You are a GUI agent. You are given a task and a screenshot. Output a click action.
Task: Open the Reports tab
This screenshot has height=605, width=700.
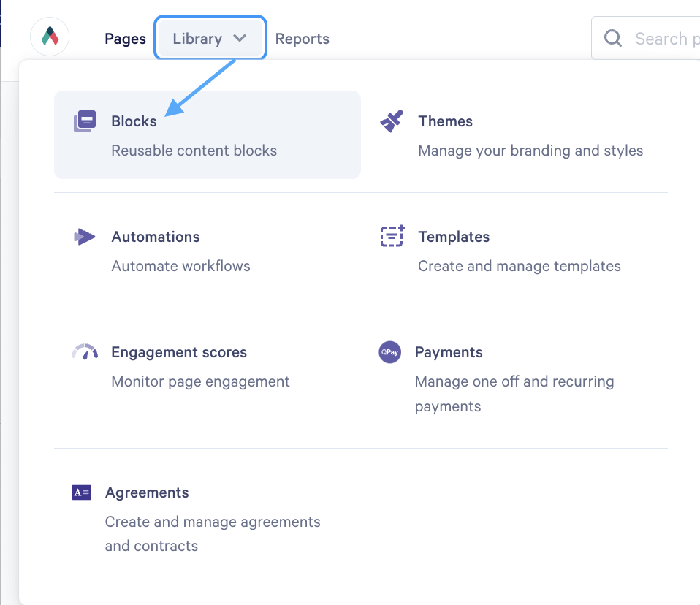(x=303, y=39)
